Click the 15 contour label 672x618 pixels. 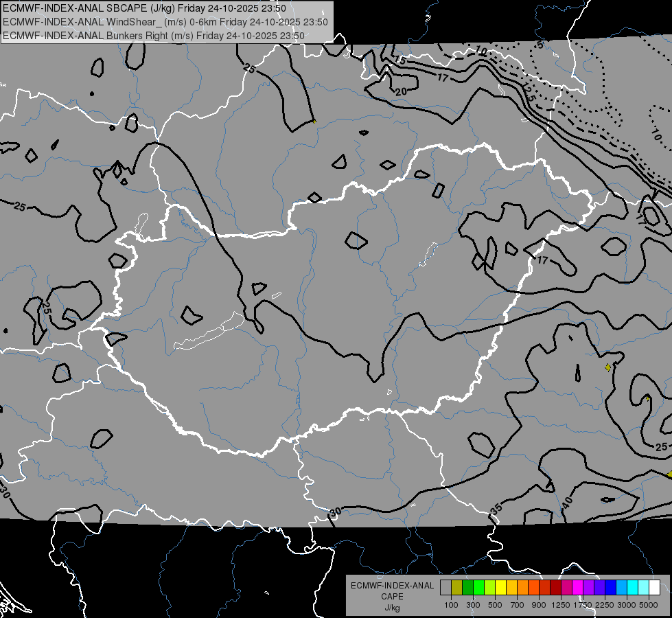pyautogui.click(x=400, y=60)
